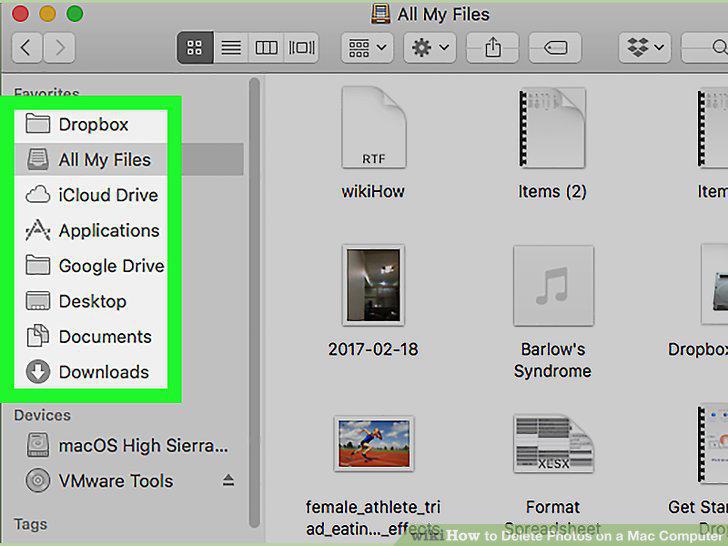Screen dimensions: 728x546
Task: Click the All My Files title icon
Action: pos(380,14)
